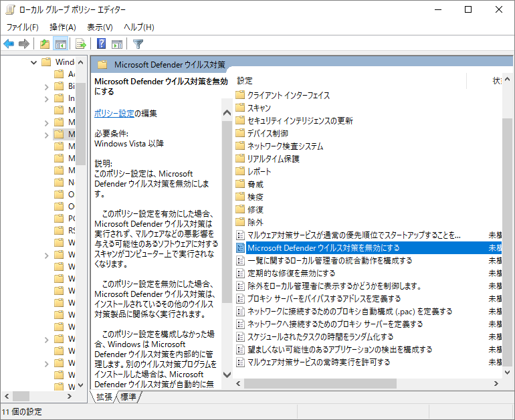Toggle the action pane toolbar icon
Screen dimensions: 515x420
tap(117, 43)
